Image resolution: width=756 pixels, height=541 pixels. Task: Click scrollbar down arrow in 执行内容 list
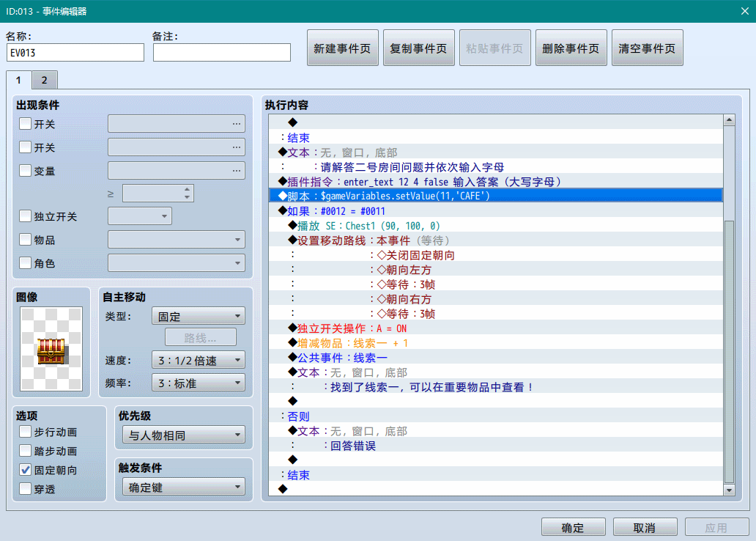pos(728,490)
